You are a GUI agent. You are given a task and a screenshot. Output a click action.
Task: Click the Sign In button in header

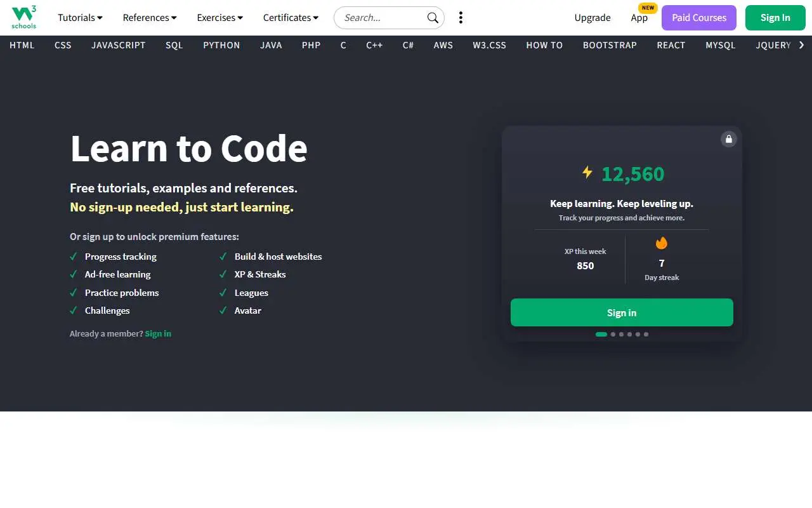(775, 18)
